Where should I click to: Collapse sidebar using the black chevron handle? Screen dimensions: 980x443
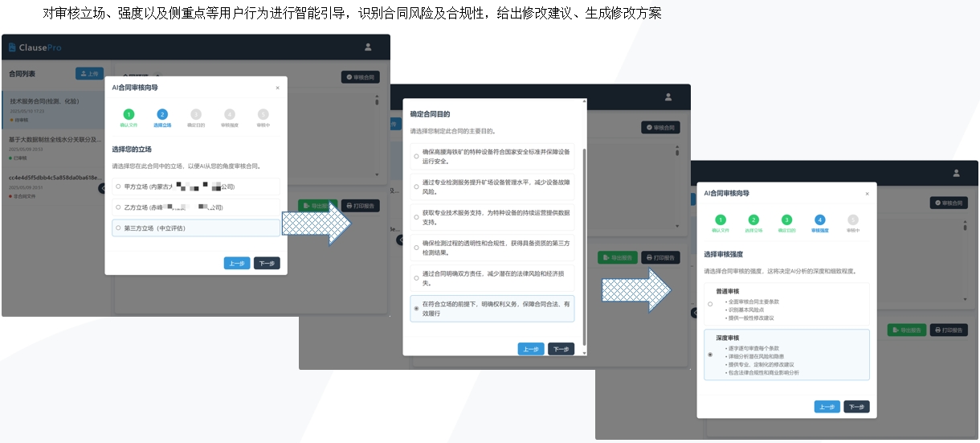point(102,188)
